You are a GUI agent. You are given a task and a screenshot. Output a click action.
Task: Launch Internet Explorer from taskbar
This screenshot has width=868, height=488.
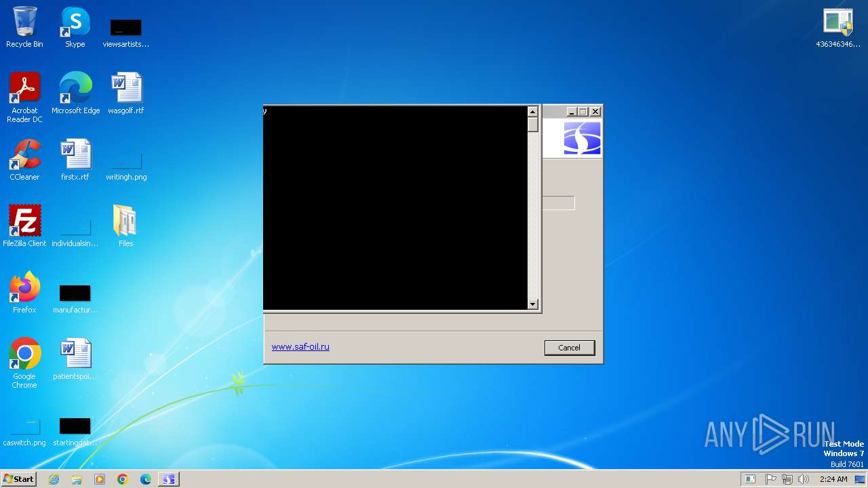click(x=54, y=479)
